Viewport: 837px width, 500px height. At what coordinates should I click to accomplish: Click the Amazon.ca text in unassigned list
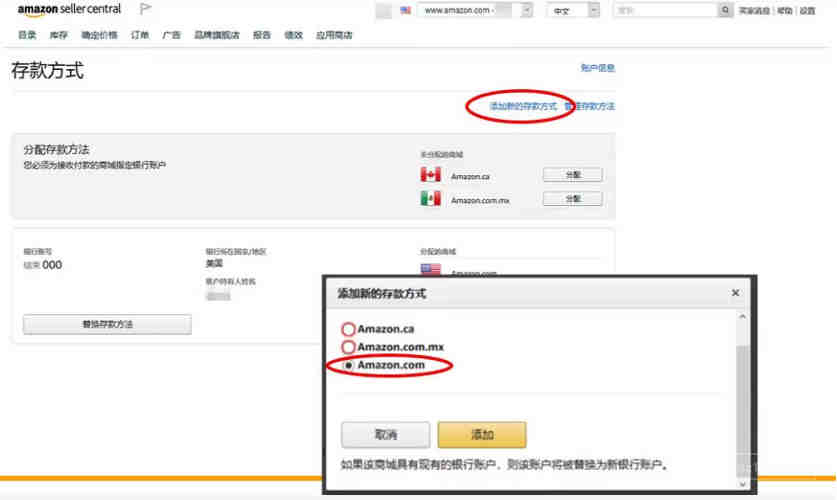tap(470, 176)
